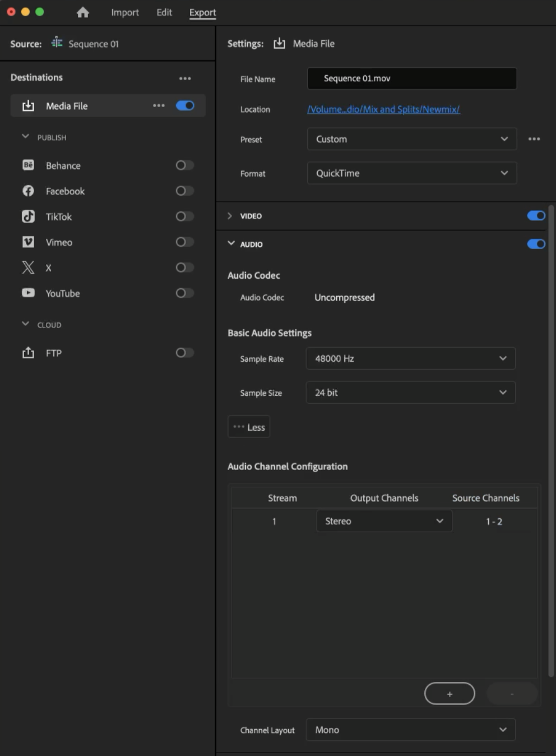Add an audio stream with plus button

click(x=450, y=694)
